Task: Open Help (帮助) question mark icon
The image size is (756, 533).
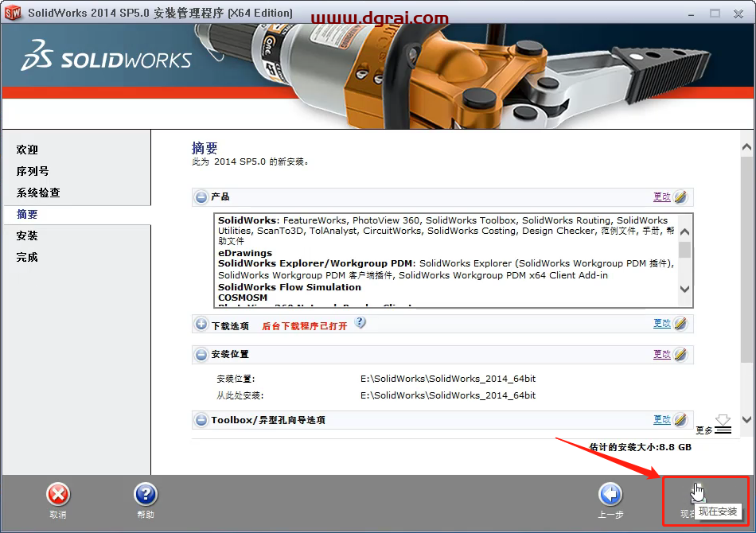Action: point(146,495)
